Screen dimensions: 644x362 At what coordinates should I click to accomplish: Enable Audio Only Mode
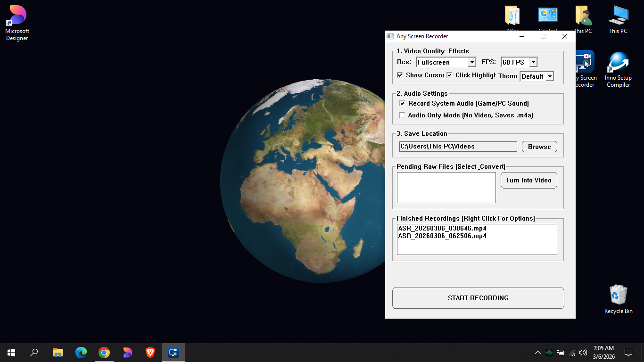[402, 115]
